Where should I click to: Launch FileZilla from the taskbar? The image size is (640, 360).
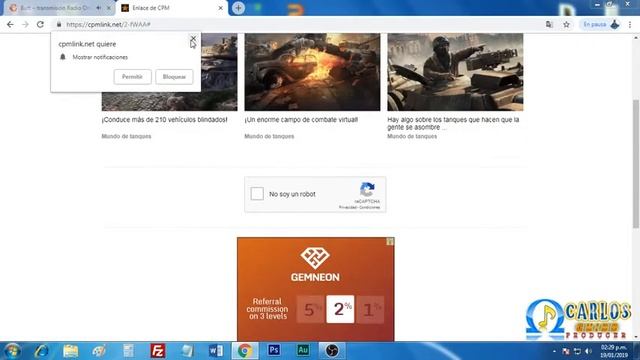tap(158, 351)
